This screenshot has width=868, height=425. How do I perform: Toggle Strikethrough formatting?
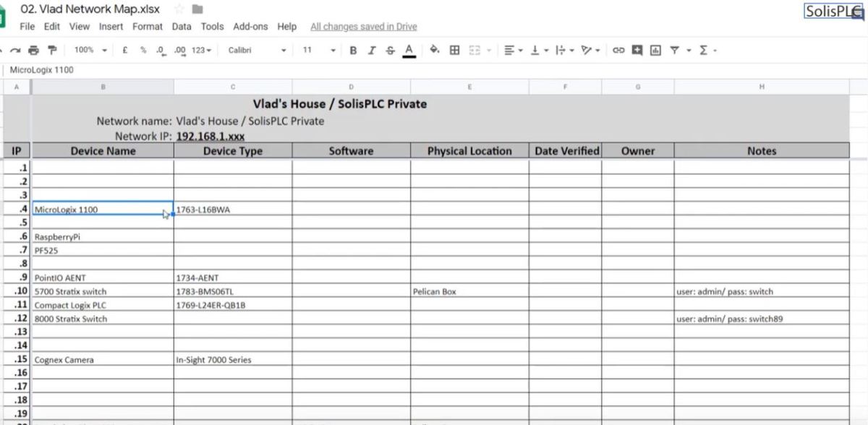(391, 50)
